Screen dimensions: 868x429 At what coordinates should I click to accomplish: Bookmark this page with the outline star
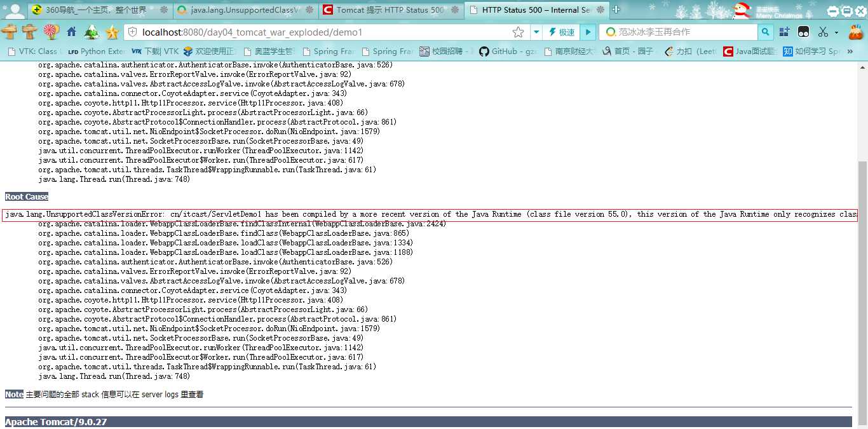tap(519, 32)
